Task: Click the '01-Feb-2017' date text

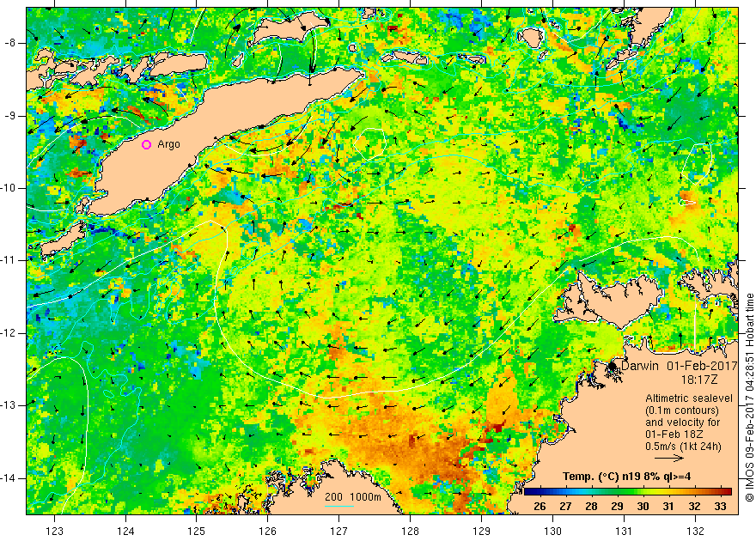Action: pyautogui.click(x=702, y=366)
